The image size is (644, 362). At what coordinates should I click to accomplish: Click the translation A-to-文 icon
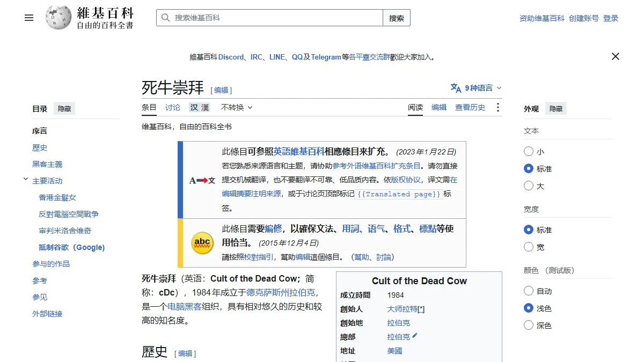tap(202, 181)
